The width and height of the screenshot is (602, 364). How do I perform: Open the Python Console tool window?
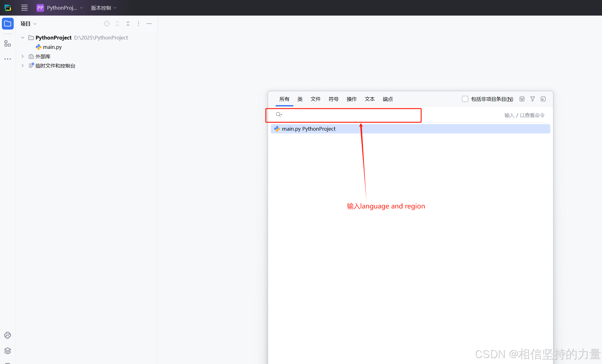(8, 335)
